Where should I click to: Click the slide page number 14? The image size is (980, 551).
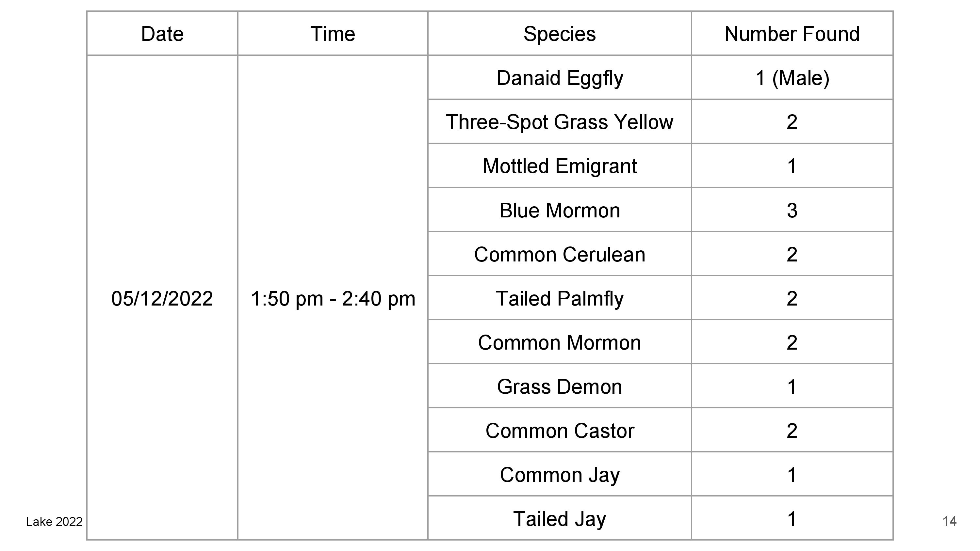[x=950, y=521]
